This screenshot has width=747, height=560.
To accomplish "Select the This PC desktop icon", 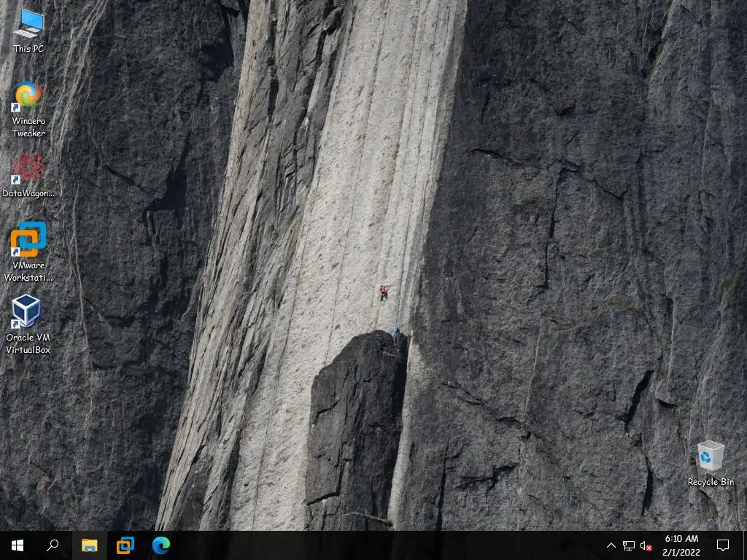I will 28,31.
